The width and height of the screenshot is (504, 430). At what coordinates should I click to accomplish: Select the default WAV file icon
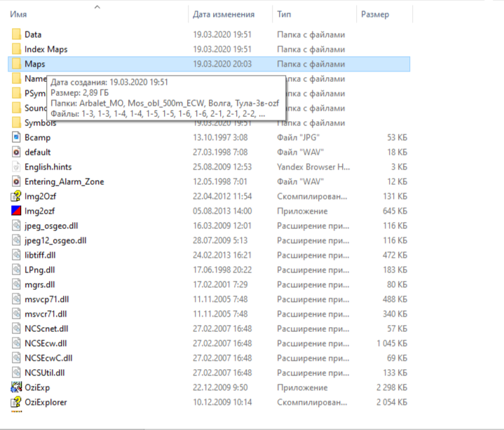[16, 152]
